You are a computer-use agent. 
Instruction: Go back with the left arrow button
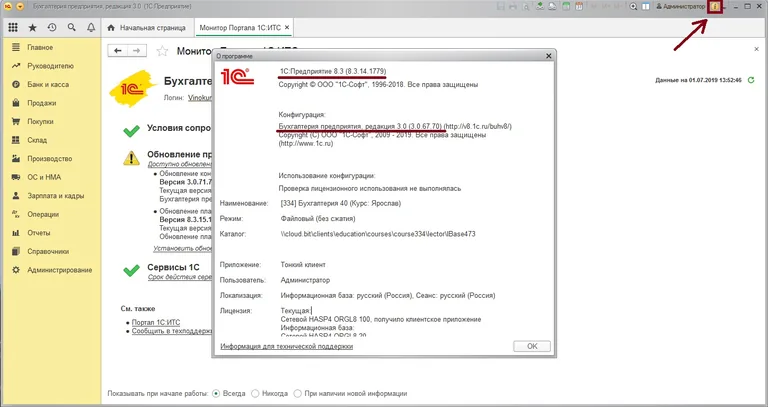(118, 51)
